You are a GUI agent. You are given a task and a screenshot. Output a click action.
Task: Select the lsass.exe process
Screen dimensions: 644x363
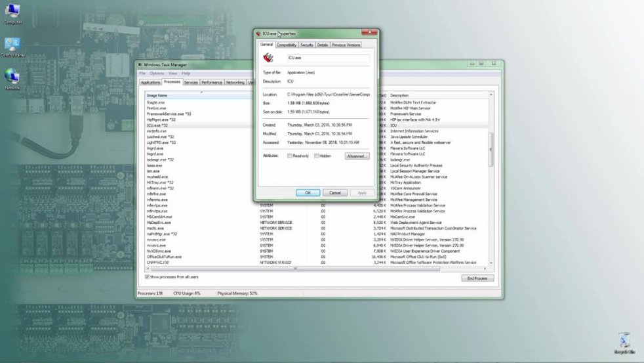click(x=154, y=165)
